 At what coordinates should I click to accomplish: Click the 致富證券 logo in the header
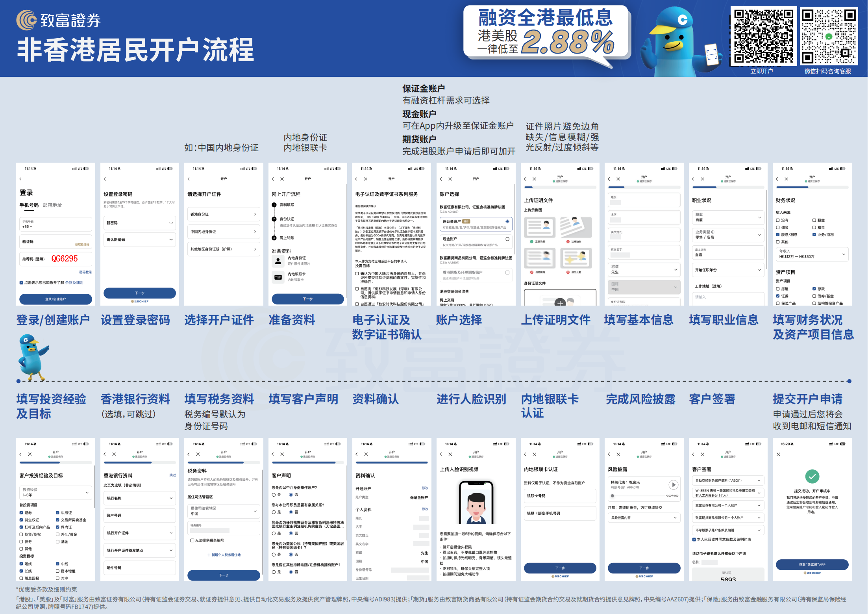[59, 20]
